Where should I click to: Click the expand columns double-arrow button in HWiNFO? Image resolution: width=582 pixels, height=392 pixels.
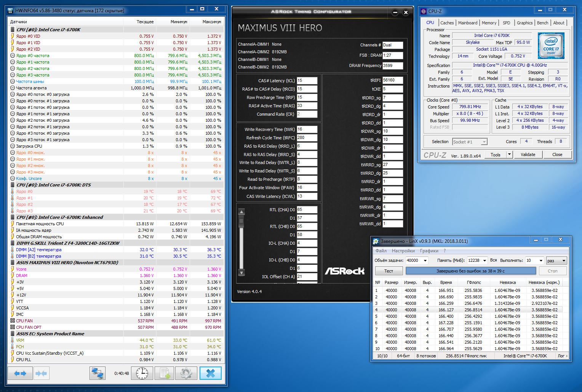point(20,373)
